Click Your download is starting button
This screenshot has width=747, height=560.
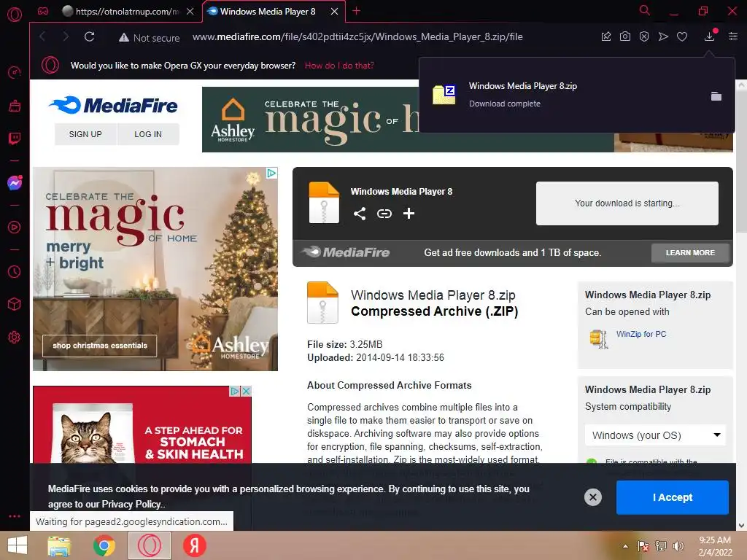(x=627, y=203)
